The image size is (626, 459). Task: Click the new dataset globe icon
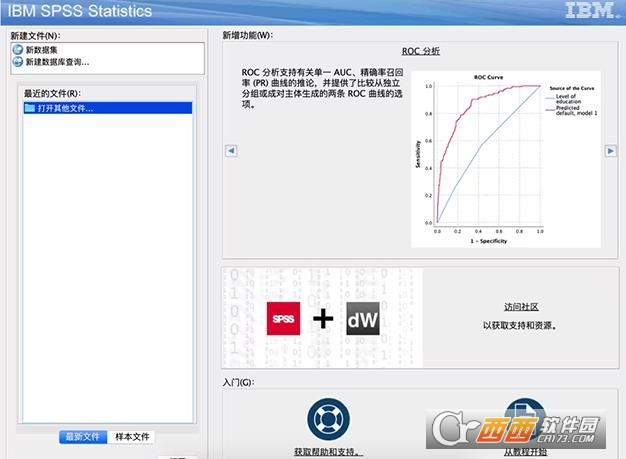pos(18,50)
